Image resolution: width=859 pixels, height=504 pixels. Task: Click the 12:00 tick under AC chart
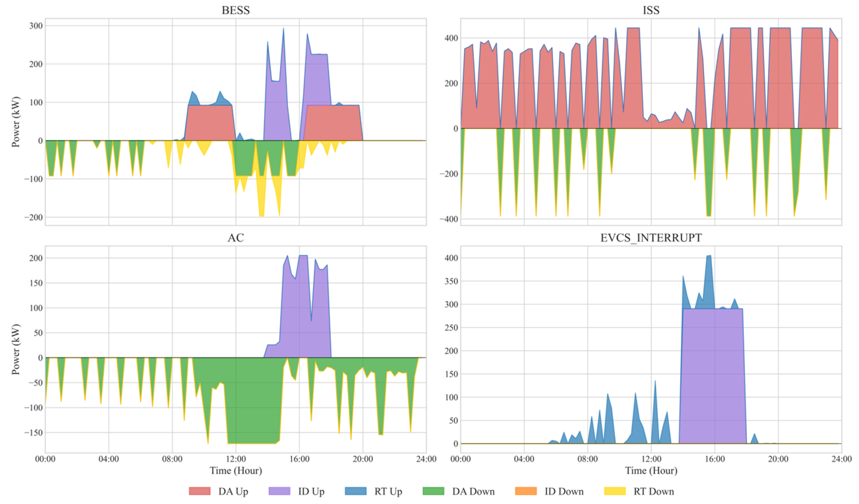(x=236, y=459)
